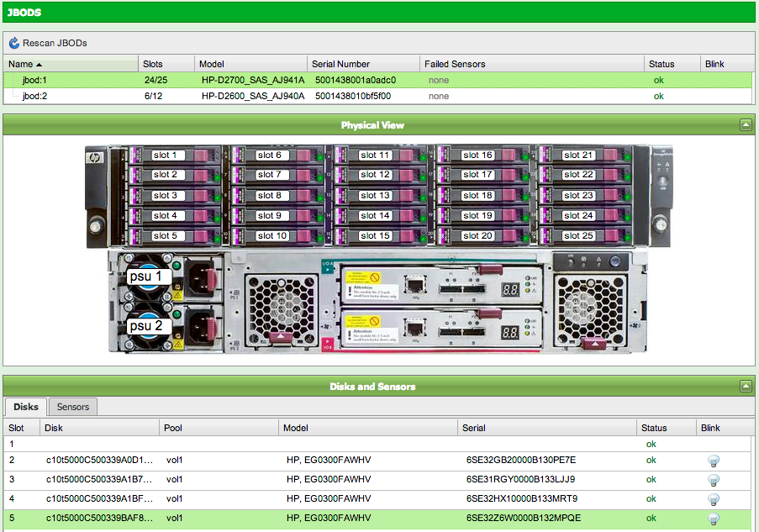Screen dimensions: 759x532
Task: Select the Disks tab
Action: click(26, 407)
